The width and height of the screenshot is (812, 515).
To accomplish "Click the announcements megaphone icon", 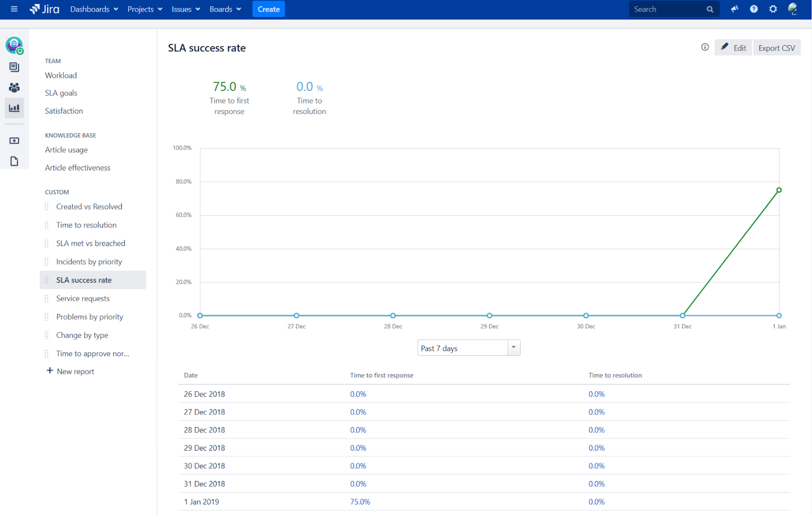I will (x=734, y=9).
